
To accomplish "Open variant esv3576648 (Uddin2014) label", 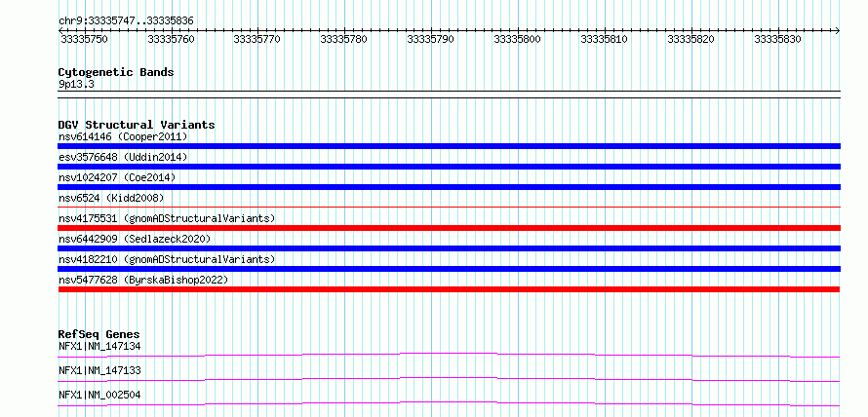I will point(123,157).
